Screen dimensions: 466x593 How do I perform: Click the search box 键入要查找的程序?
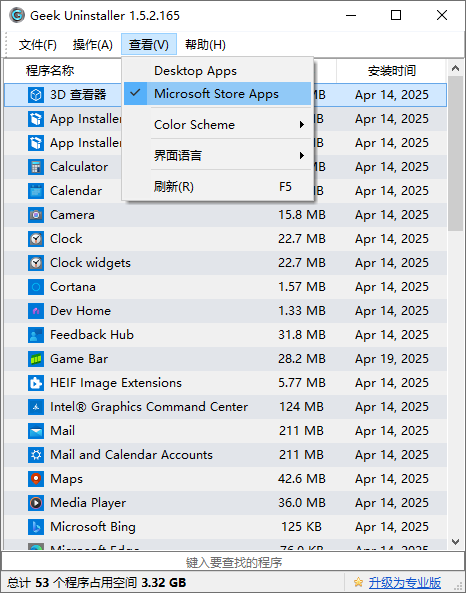pyautogui.click(x=233, y=562)
